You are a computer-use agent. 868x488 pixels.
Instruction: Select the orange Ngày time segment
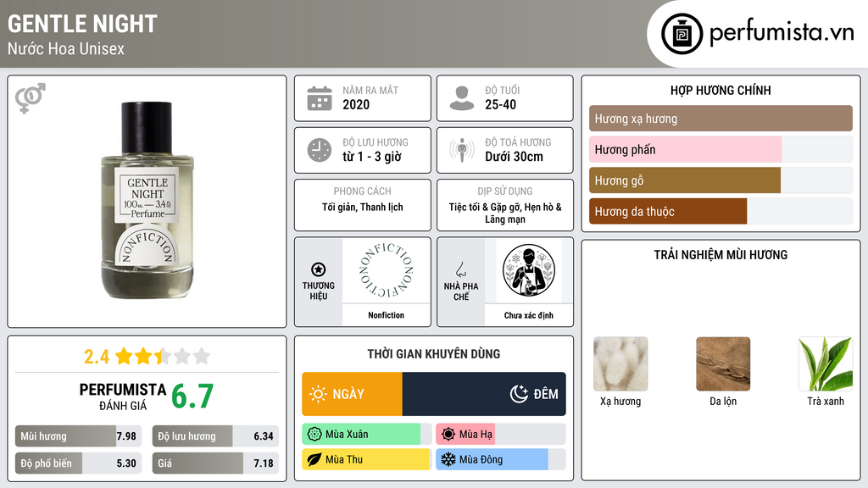coord(352,394)
